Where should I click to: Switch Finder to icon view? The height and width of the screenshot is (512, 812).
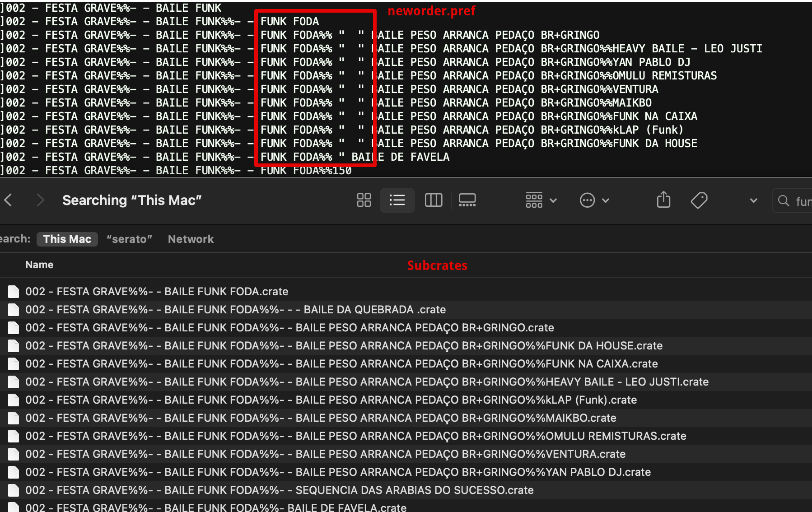tap(364, 200)
